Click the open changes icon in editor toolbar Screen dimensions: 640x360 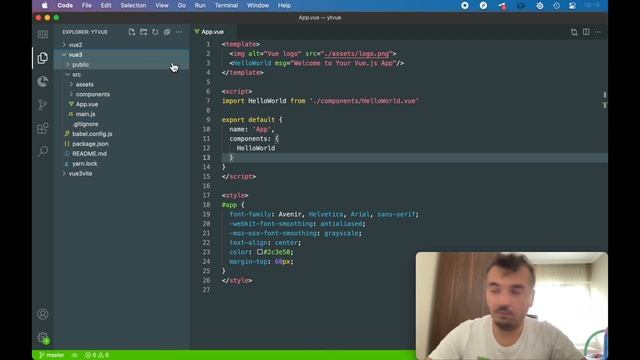click(574, 32)
